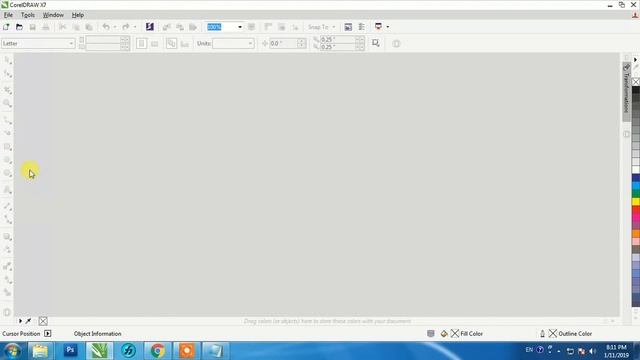Pick the yellow swatch in the color palette
The width and height of the screenshot is (640, 360).
636,202
